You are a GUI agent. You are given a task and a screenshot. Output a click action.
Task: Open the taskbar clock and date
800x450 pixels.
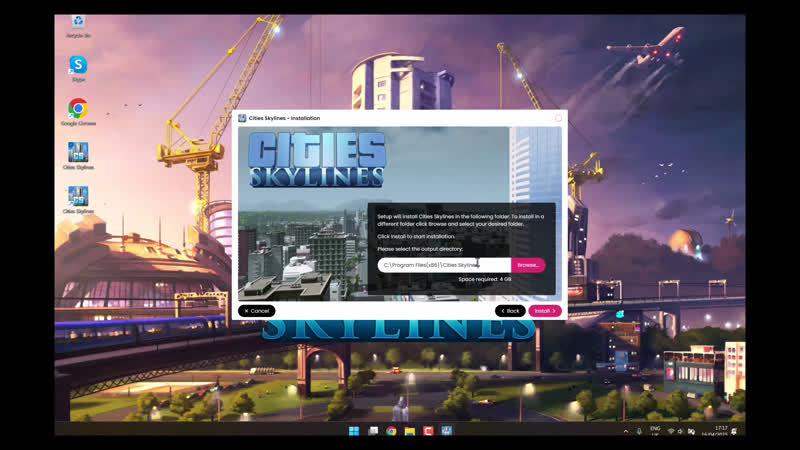pos(715,431)
